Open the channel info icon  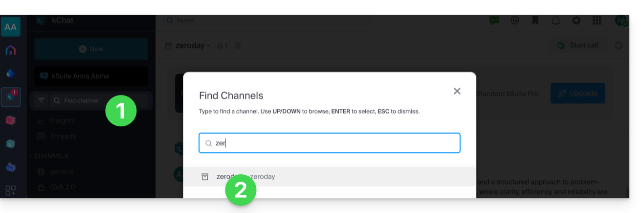[x=619, y=46]
